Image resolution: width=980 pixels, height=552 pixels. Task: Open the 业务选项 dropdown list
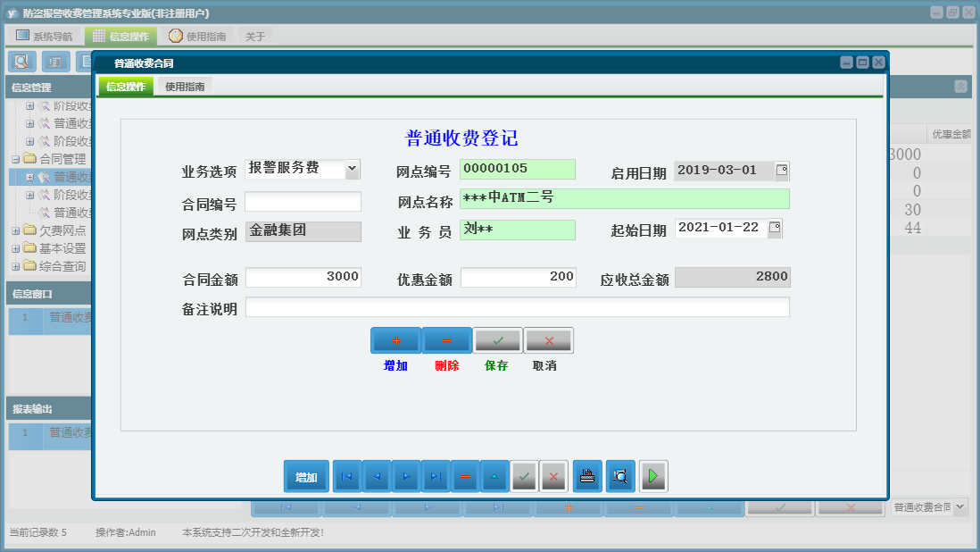coord(352,169)
